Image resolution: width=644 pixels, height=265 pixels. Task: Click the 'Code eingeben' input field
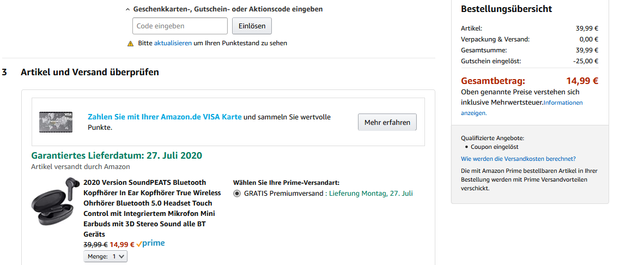tap(180, 26)
